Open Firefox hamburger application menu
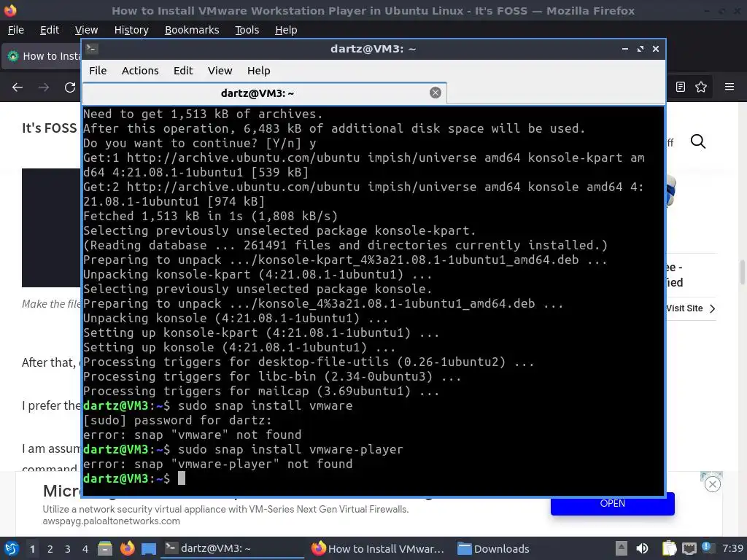The width and height of the screenshot is (747, 560). coord(729,87)
